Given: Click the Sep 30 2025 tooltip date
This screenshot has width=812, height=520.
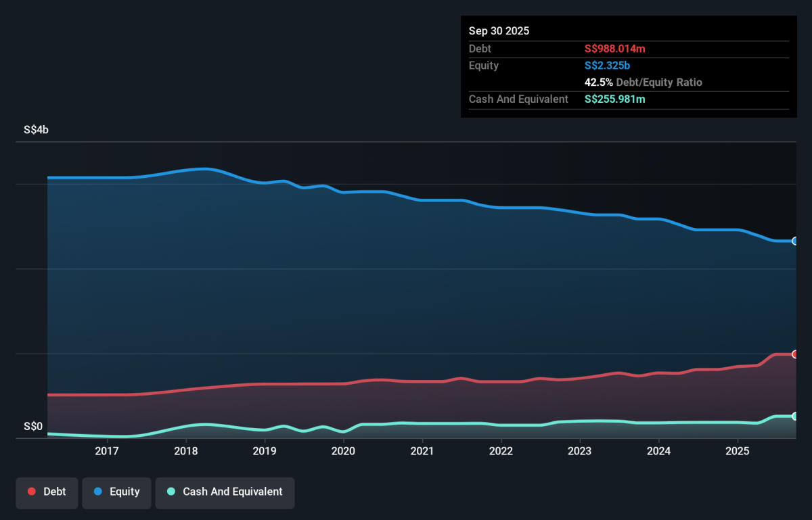Looking at the screenshot, I should click(x=499, y=31).
